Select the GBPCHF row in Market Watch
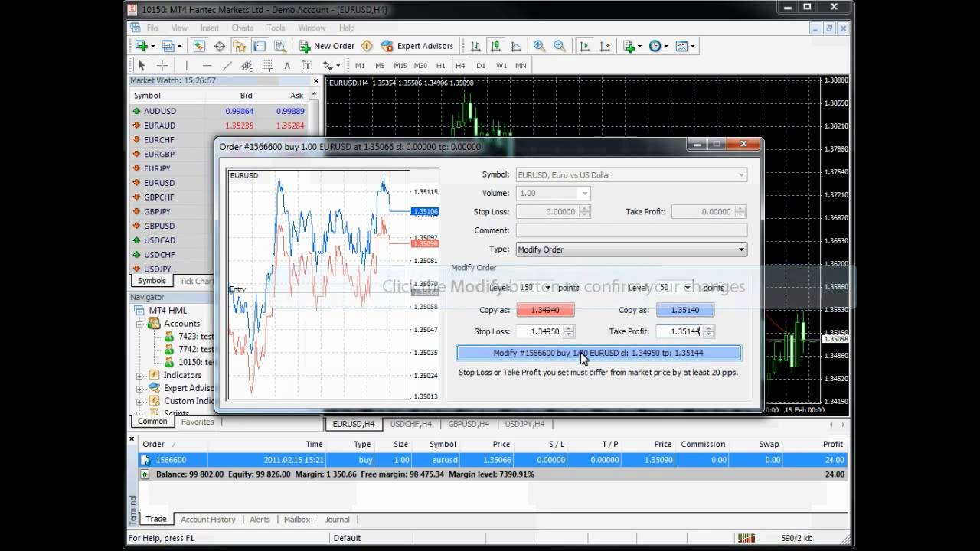The height and width of the screenshot is (551, 980). (x=172, y=197)
